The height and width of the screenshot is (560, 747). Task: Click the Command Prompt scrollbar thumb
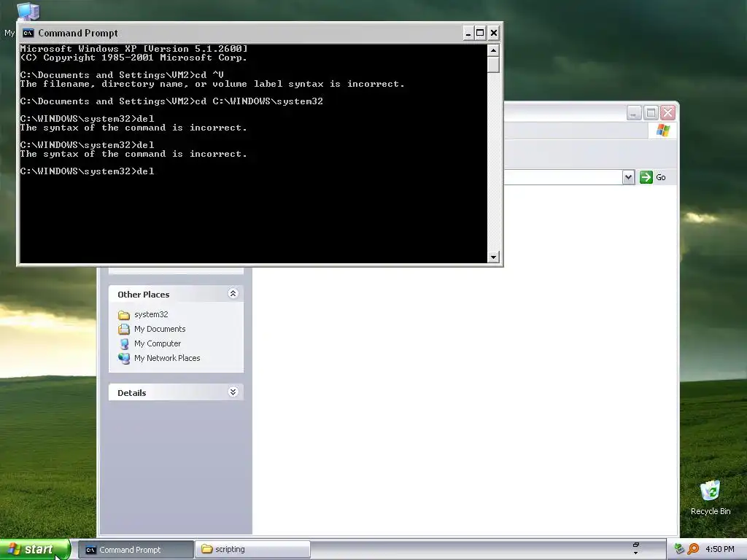pos(494,64)
